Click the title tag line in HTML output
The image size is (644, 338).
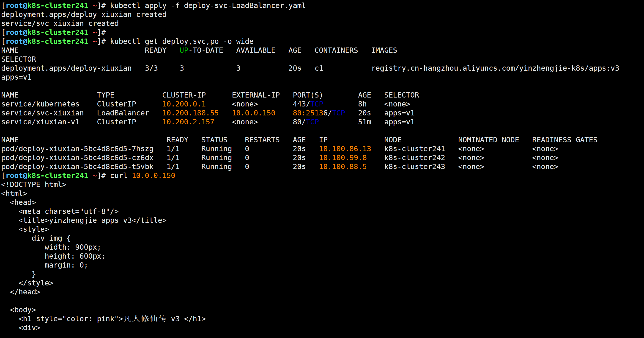pos(93,220)
